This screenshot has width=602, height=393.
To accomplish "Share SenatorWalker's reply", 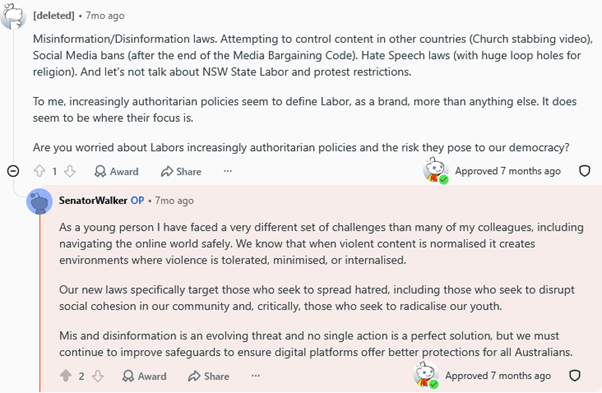I will coord(209,376).
